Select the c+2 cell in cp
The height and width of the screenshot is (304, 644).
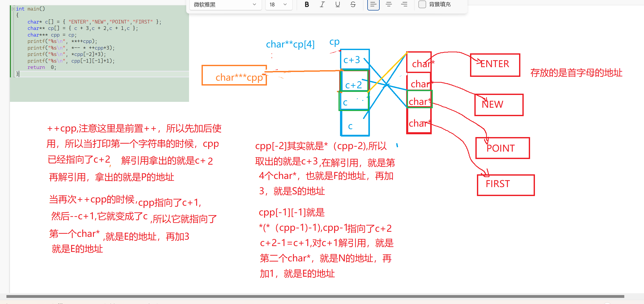point(354,81)
